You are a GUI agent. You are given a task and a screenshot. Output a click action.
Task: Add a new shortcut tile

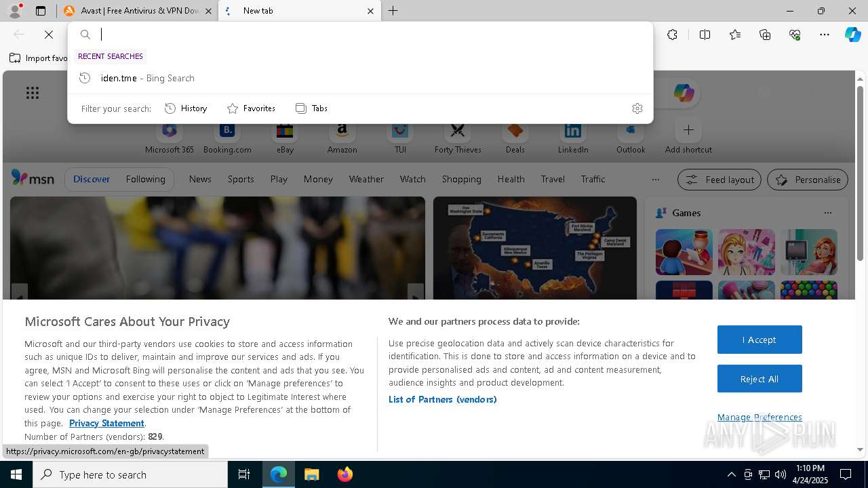pyautogui.click(x=688, y=138)
